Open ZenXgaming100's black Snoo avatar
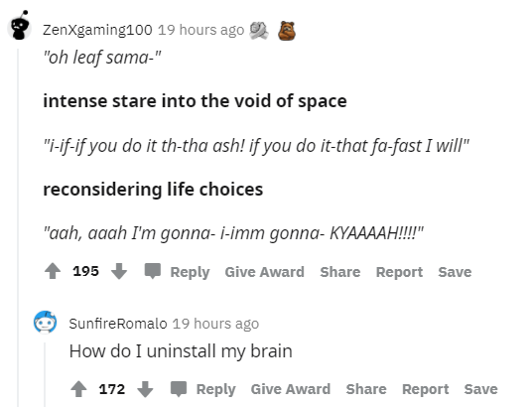 click(x=19, y=26)
